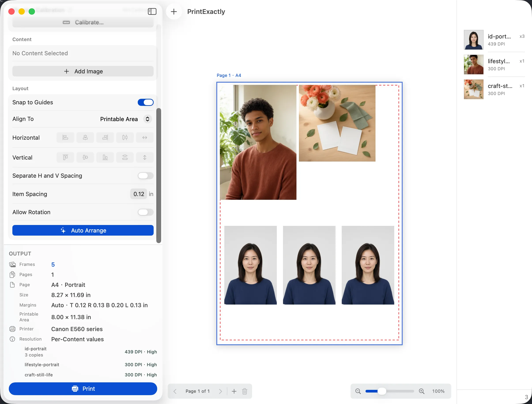Viewport: 532px width, 404px height.
Task: Click Auto Arrange button
Action: (x=83, y=231)
